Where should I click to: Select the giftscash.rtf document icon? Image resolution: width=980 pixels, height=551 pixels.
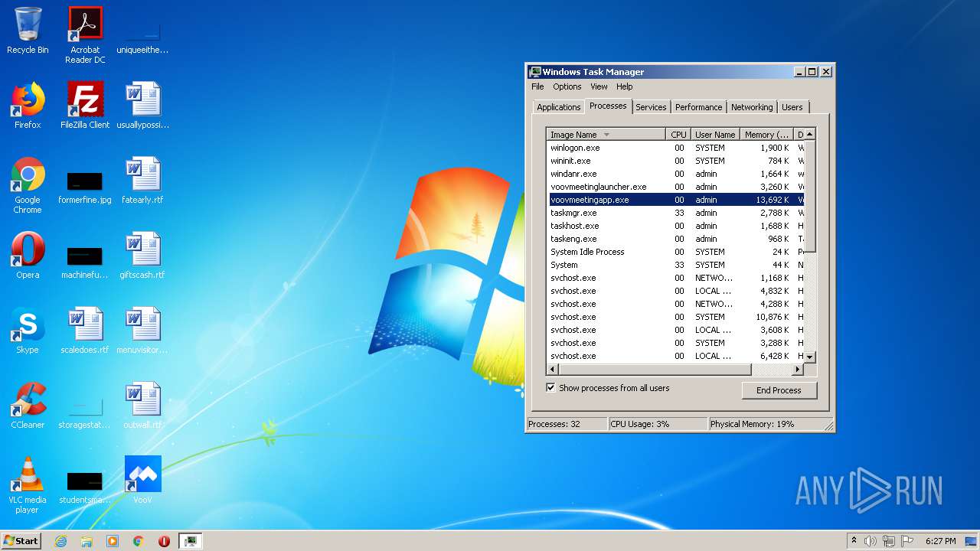pos(142,256)
